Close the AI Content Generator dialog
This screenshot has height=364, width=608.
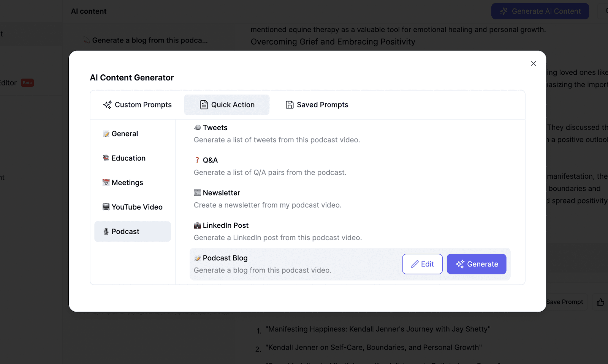tap(533, 63)
